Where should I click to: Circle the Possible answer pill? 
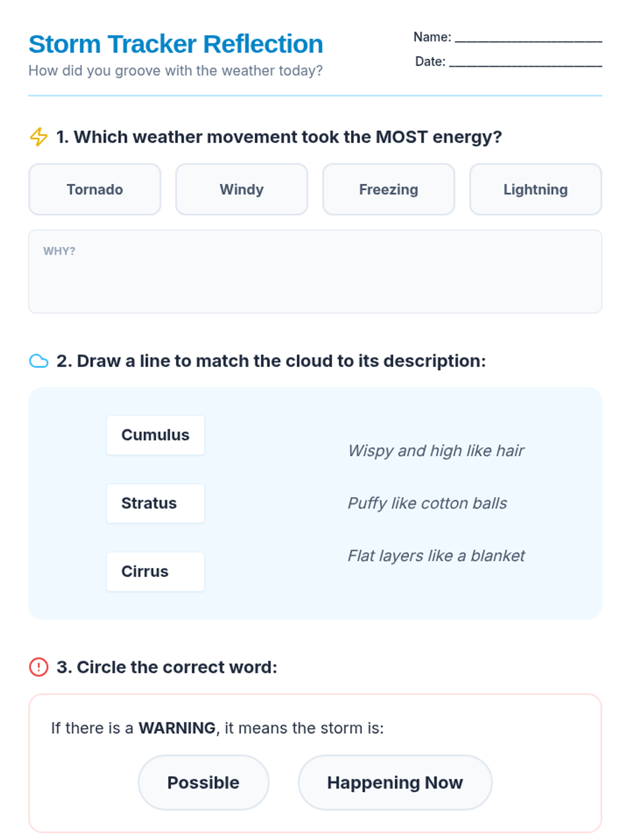point(203,782)
